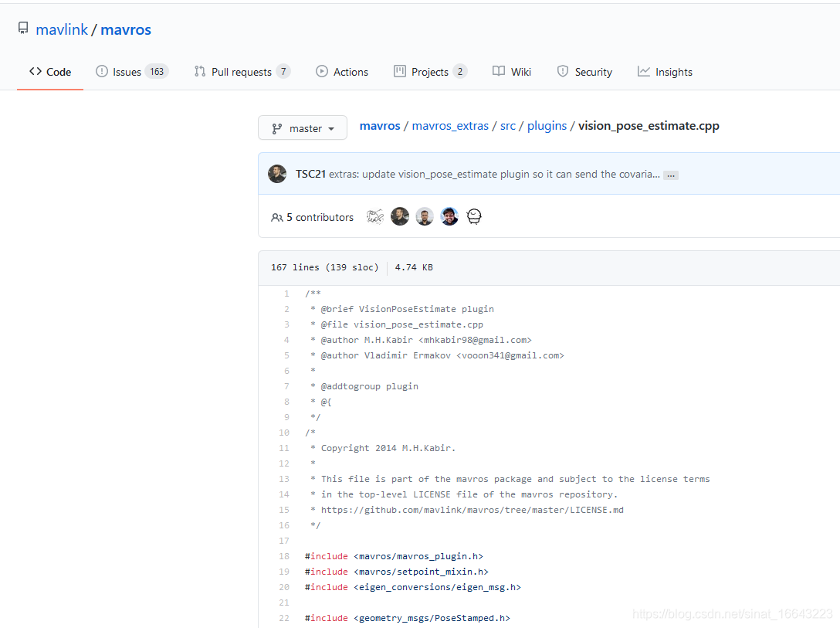The image size is (840, 628).
Task: Click the LICENSE.md URL on line 15
Action: (472, 510)
